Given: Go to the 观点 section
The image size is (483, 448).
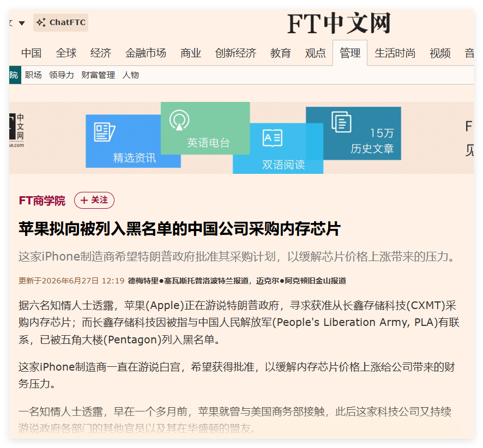Looking at the screenshot, I should (x=316, y=53).
